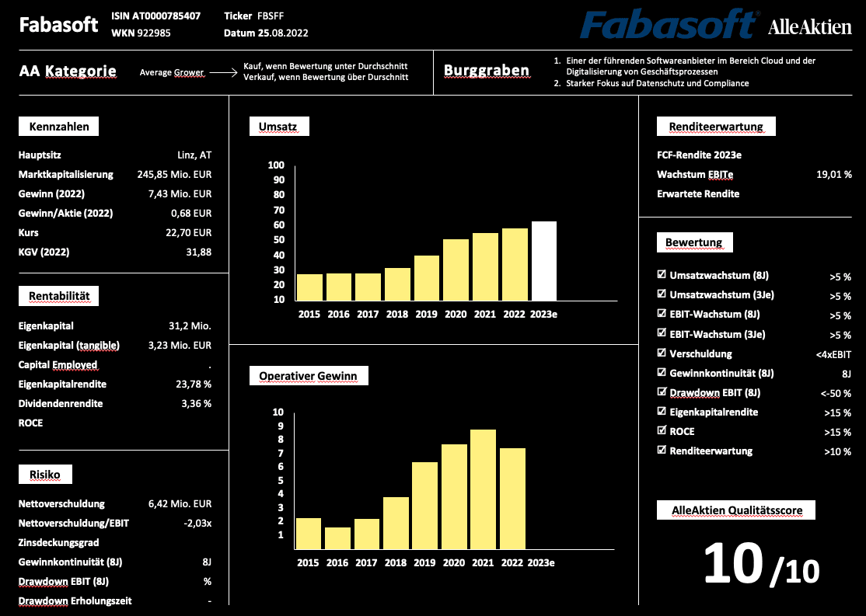Click the 2020 bar in Operativer Gewinn chart

(454, 497)
